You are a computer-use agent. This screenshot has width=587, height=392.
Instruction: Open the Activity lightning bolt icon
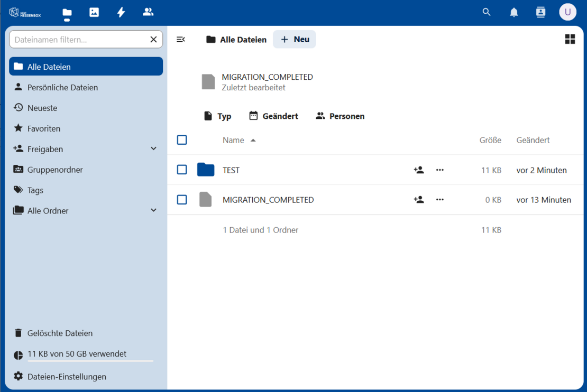(121, 12)
